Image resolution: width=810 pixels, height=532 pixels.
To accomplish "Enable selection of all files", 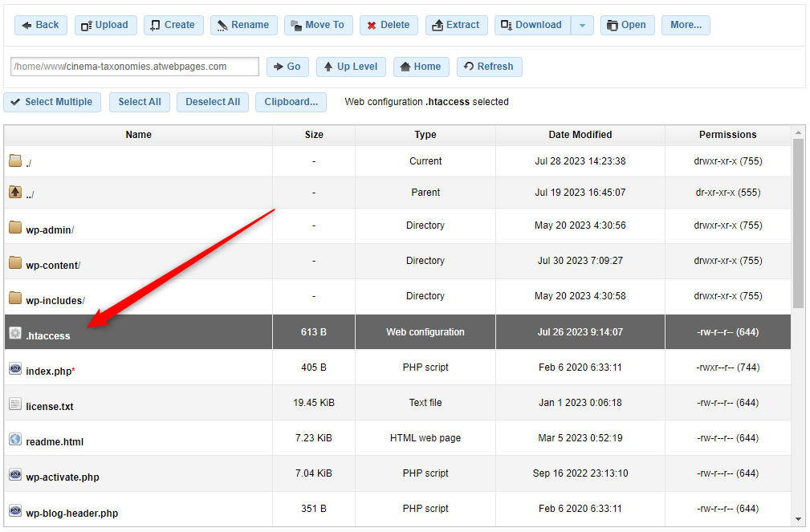I will click(x=139, y=102).
